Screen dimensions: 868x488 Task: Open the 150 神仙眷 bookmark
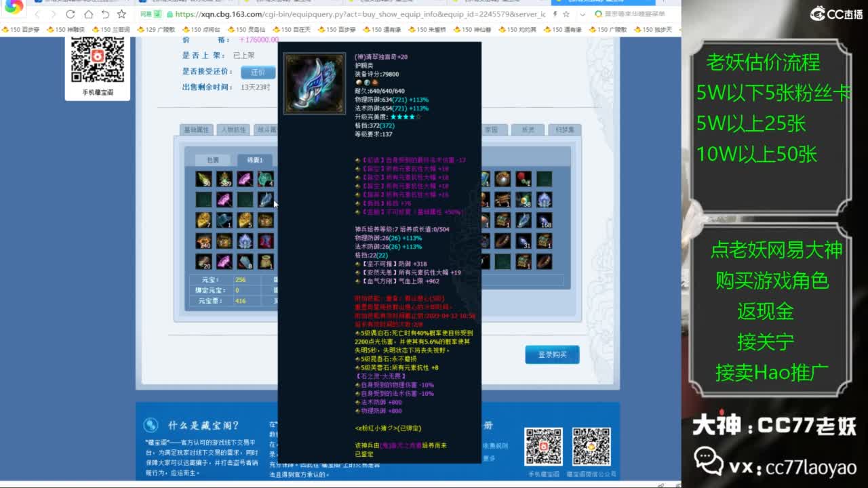click(473, 30)
